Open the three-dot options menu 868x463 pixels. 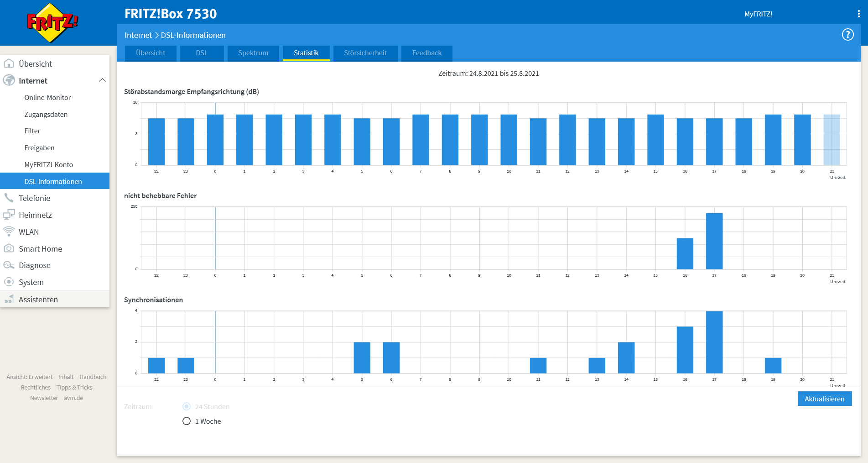858,14
